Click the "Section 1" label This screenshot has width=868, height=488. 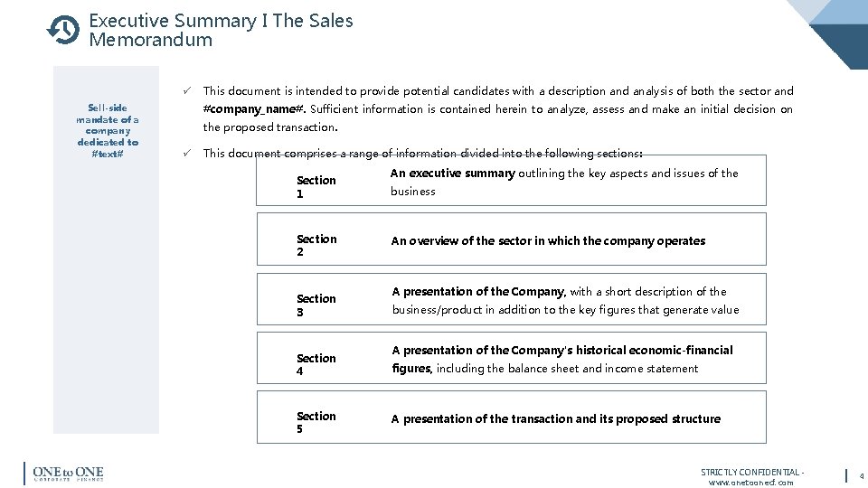[x=316, y=187]
